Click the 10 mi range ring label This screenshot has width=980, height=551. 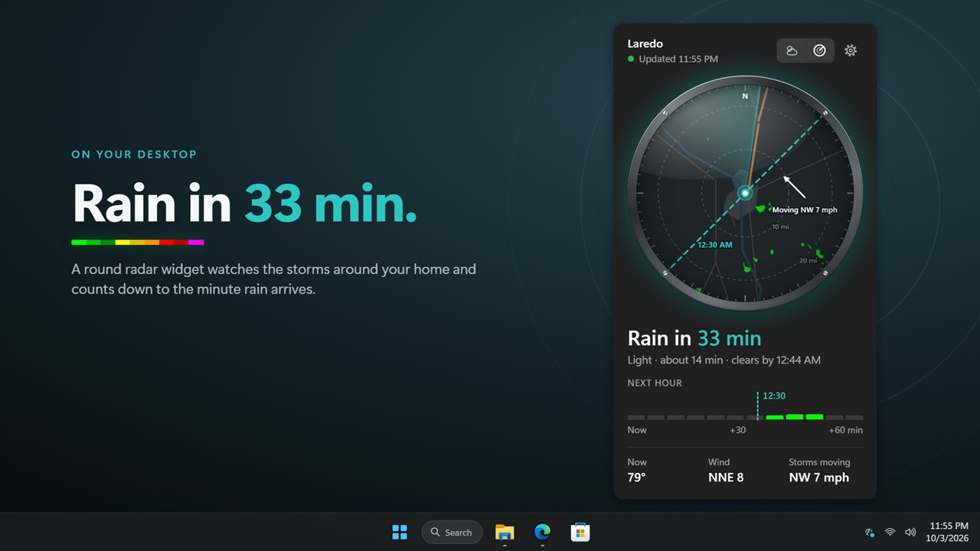tap(780, 227)
